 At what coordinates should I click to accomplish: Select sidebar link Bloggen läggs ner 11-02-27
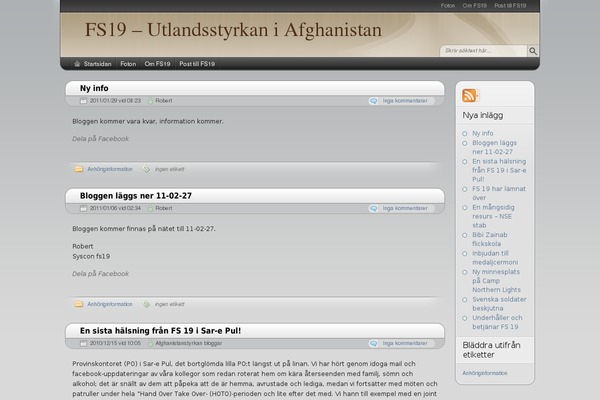494,147
